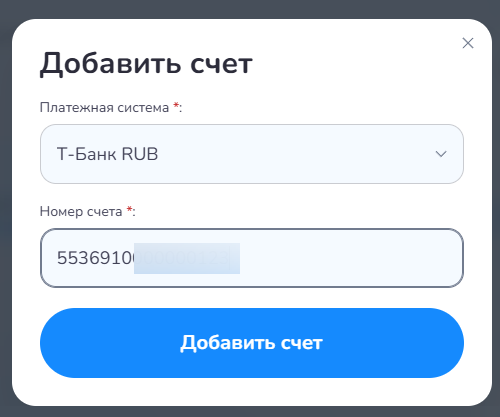Dismiss the modal using the cross icon
Viewport: 500px width, 417px height.
[x=468, y=43]
